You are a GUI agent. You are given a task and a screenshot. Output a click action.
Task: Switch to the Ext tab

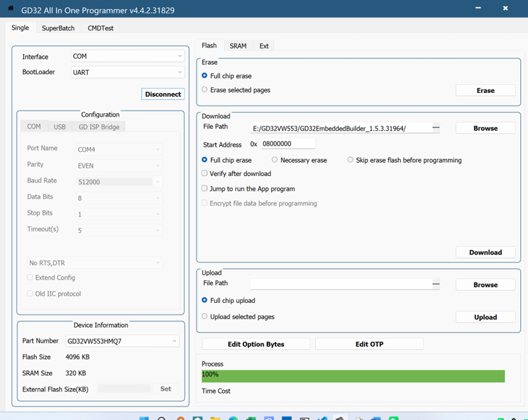(x=264, y=46)
